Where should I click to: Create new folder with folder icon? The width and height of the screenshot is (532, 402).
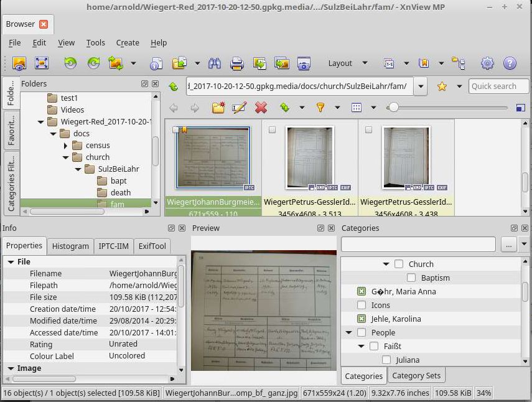(218, 108)
